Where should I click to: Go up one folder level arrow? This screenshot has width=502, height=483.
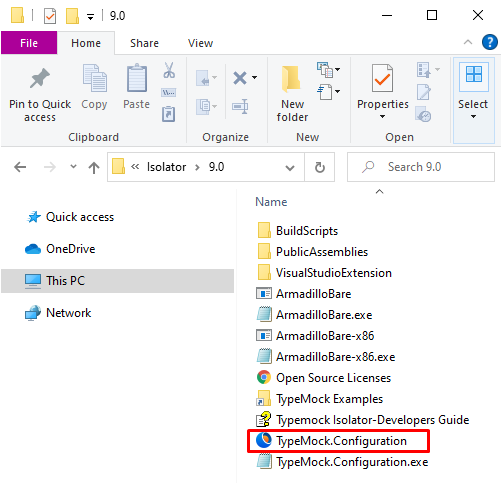coord(94,167)
